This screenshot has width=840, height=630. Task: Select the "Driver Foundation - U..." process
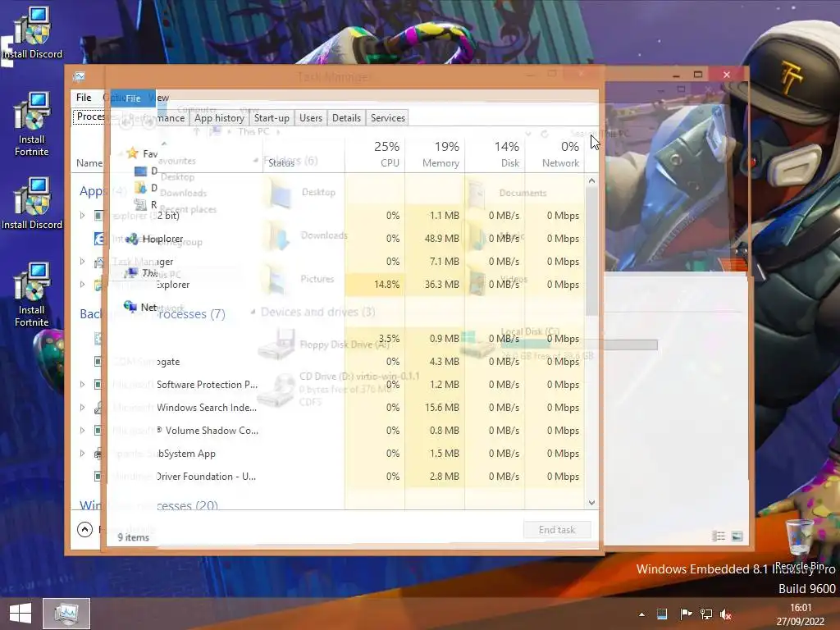click(206, 477)
